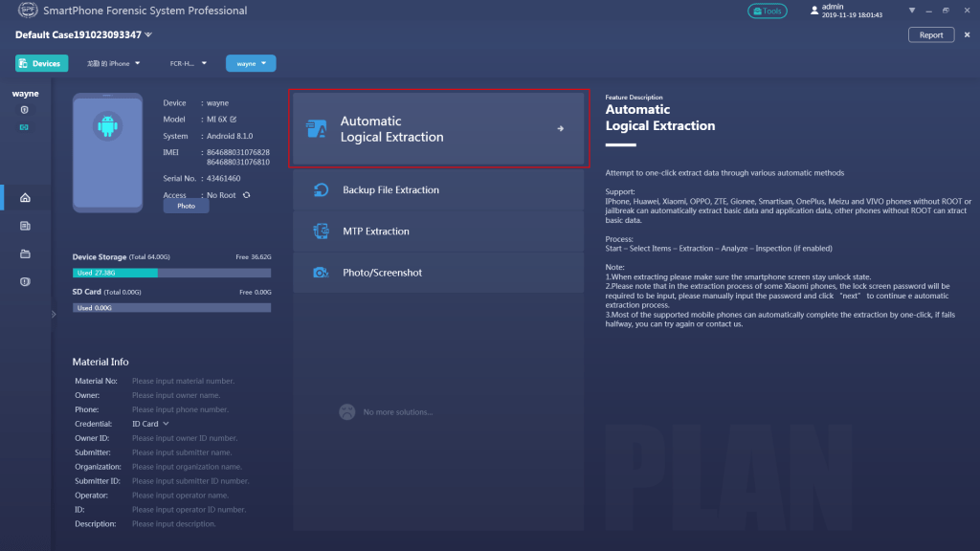Click the info icon at sidebar bottom

[x=27, y=282]
